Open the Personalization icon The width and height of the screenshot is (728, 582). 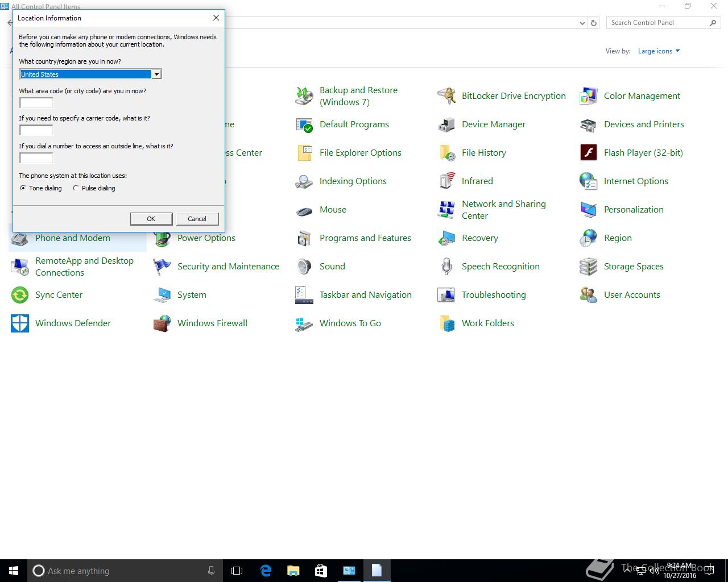tap(589, 210)
